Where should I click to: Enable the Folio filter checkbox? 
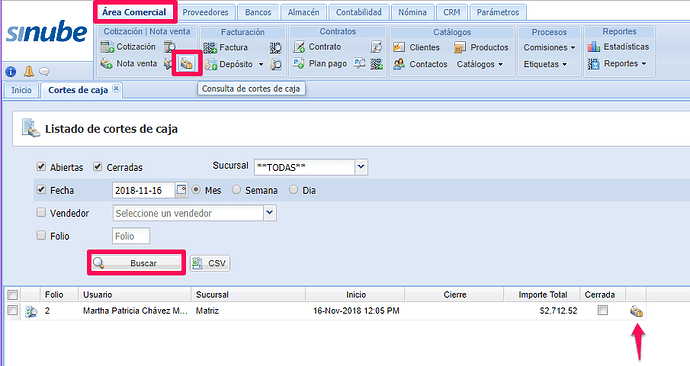click(41, 235)
